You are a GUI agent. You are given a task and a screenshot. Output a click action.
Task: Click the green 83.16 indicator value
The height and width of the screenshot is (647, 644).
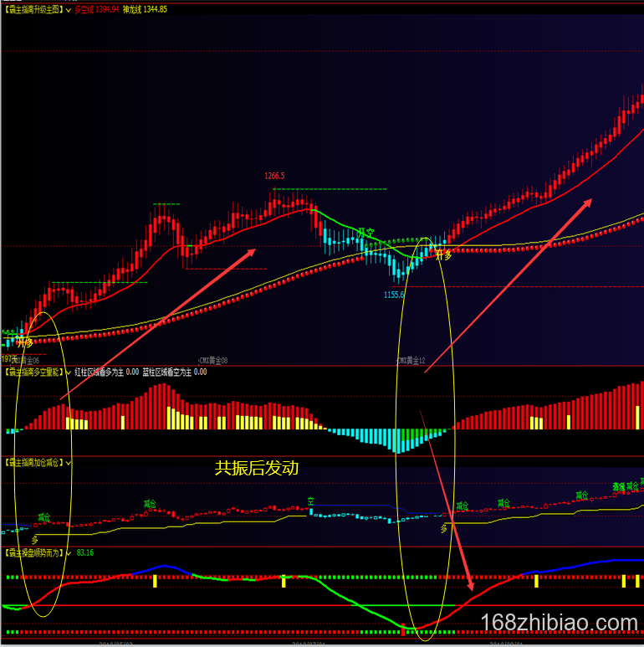[x=84, y=552]
